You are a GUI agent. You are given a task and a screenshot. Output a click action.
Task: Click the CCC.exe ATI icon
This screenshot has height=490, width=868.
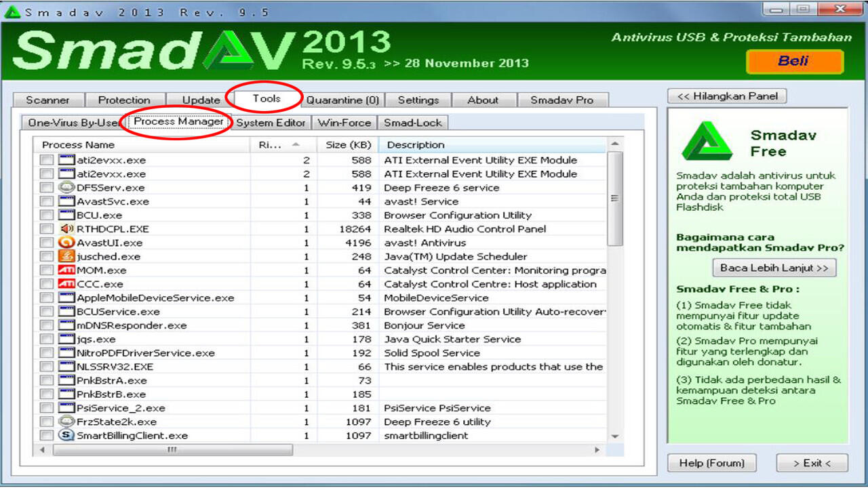point(66,284)
